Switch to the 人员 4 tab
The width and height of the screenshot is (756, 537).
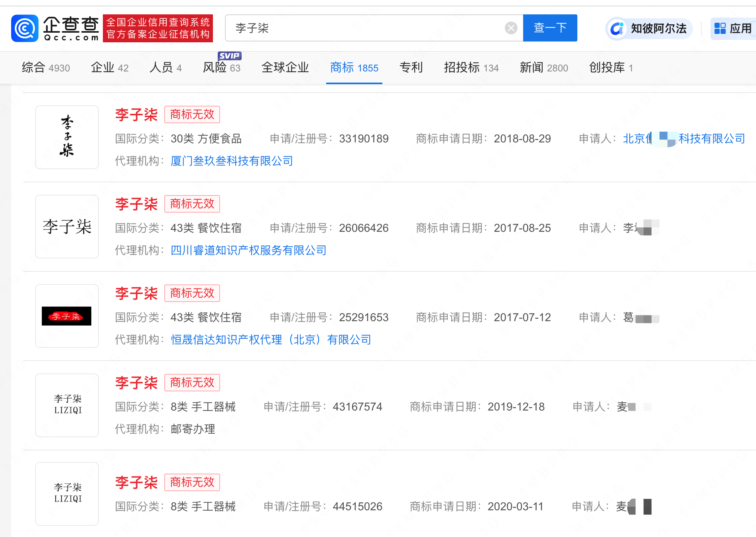165,67
